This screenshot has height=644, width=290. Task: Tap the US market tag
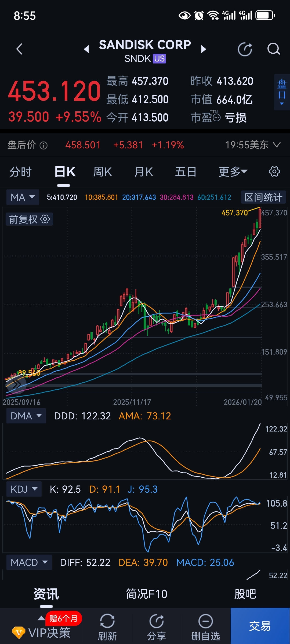tap(160, 59)
